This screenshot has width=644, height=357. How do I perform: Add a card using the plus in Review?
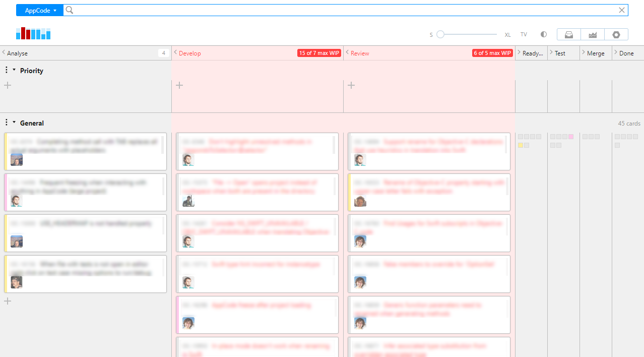pyautogui.click(x=351, y=85)
